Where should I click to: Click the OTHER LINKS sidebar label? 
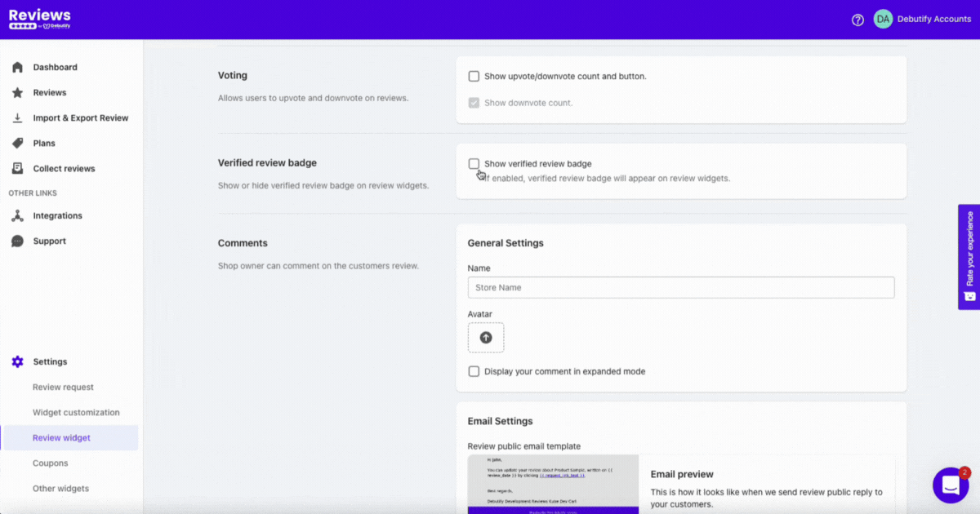click(33, 193)
